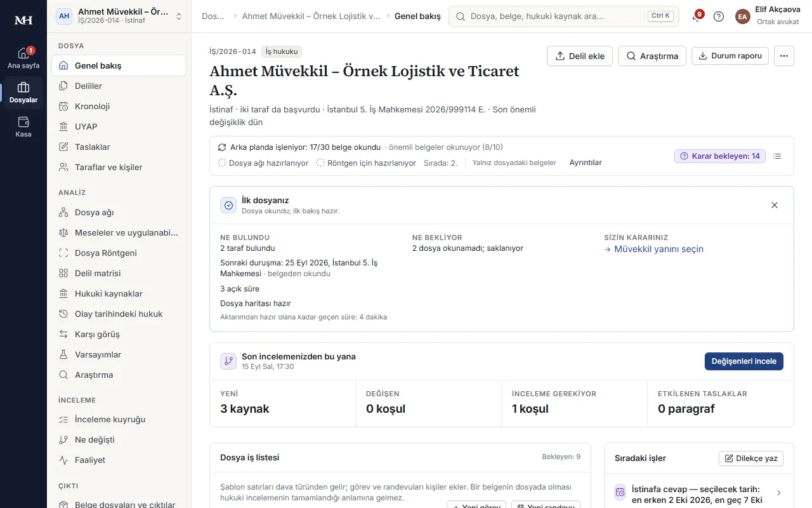The width and height of the screenshot is (812, 508).
Task: Open Taslaklar in the sidebar
Action: pos(119,147)
